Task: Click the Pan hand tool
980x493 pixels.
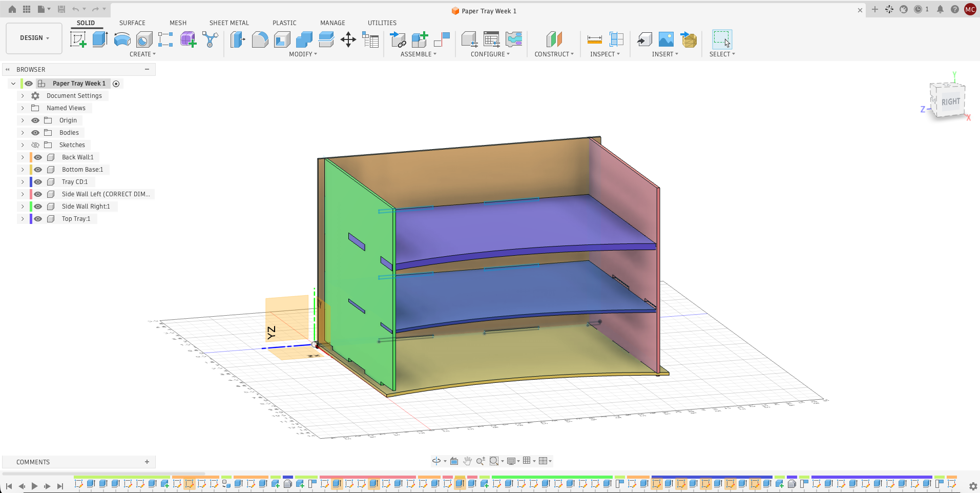Action: coord(467,461)
